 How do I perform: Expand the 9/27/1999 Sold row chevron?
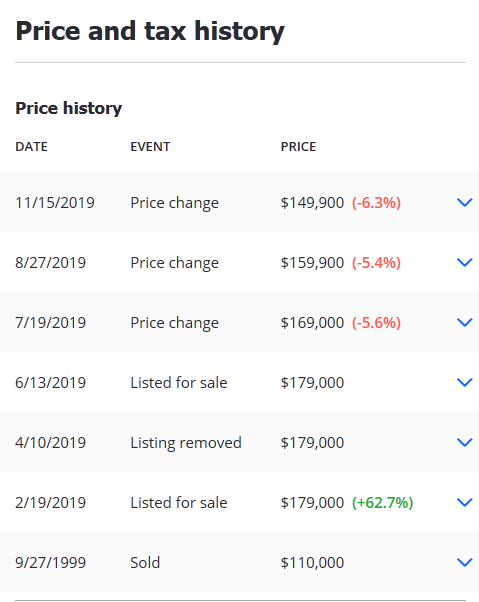tap(464, 562)
